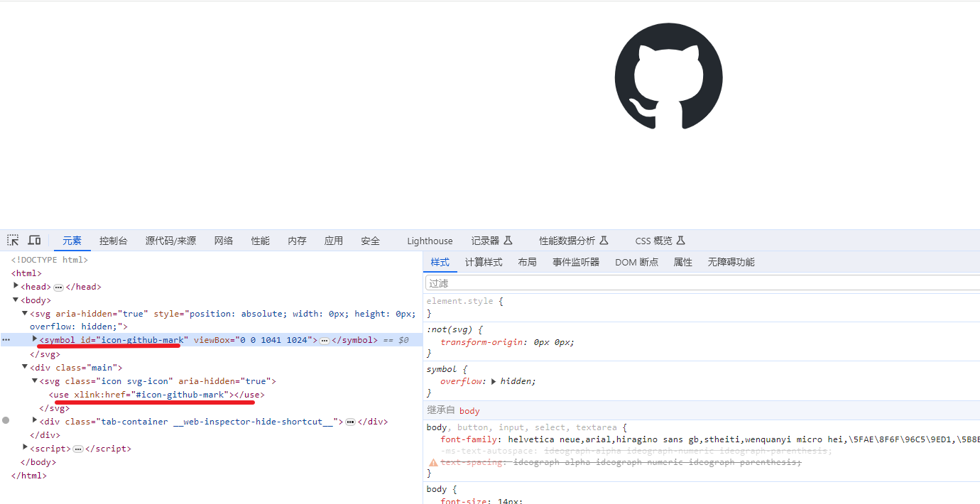
Task: Switch to the 应用 tab
Action: (334, 241)
